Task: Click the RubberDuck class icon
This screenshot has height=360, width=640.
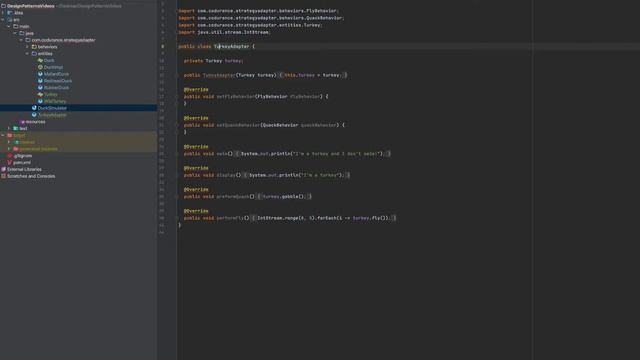Action: tap(40, 88)
